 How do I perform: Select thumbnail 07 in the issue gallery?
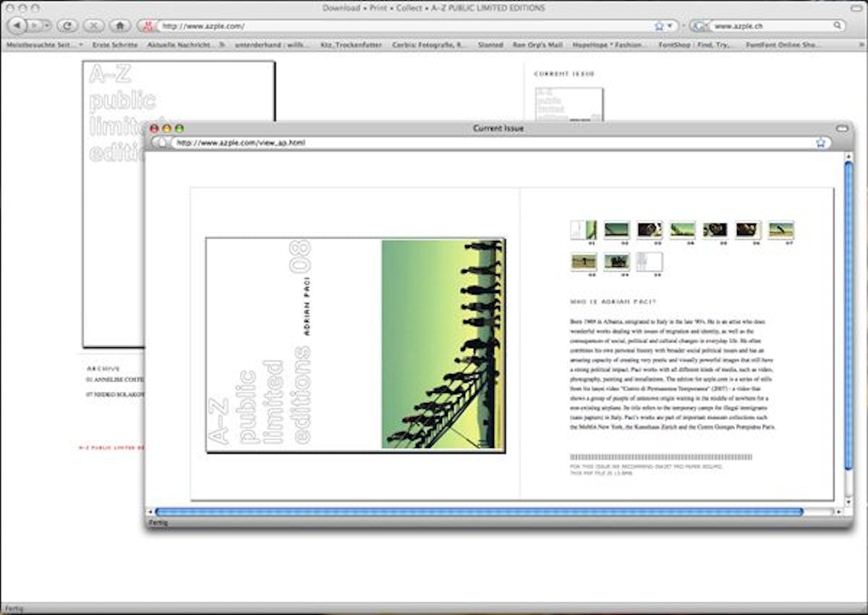coord(780,230)
